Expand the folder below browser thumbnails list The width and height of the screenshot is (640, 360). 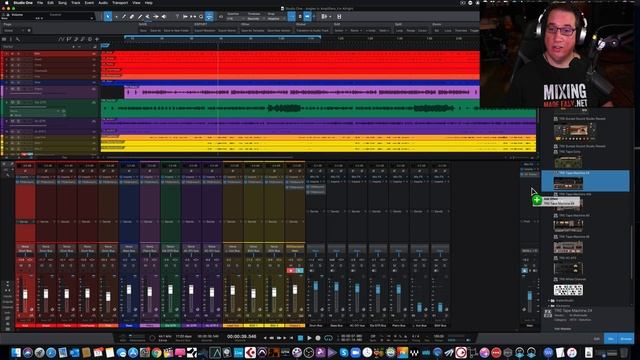[549, 301]
